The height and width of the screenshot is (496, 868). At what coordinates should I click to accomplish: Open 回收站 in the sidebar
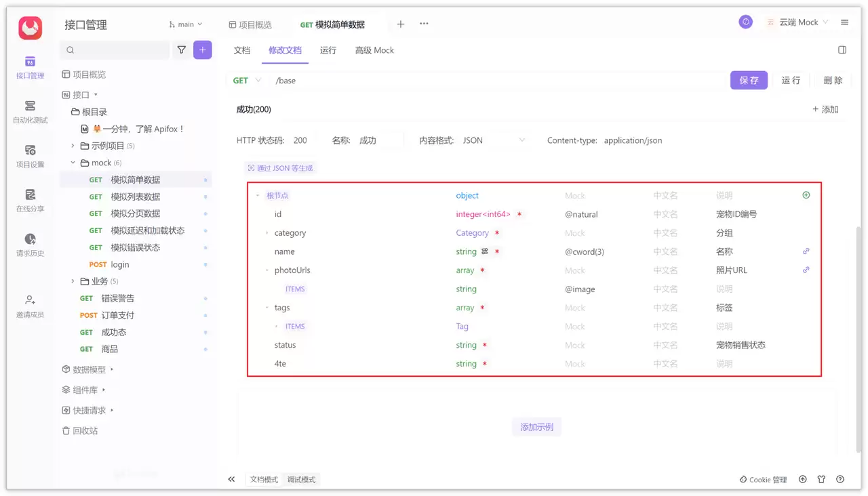point(80,430)
